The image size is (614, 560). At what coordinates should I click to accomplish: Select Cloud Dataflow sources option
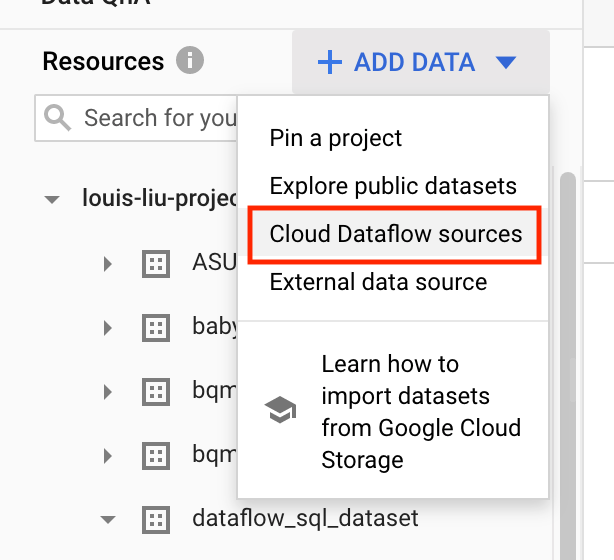click(396, 234)
